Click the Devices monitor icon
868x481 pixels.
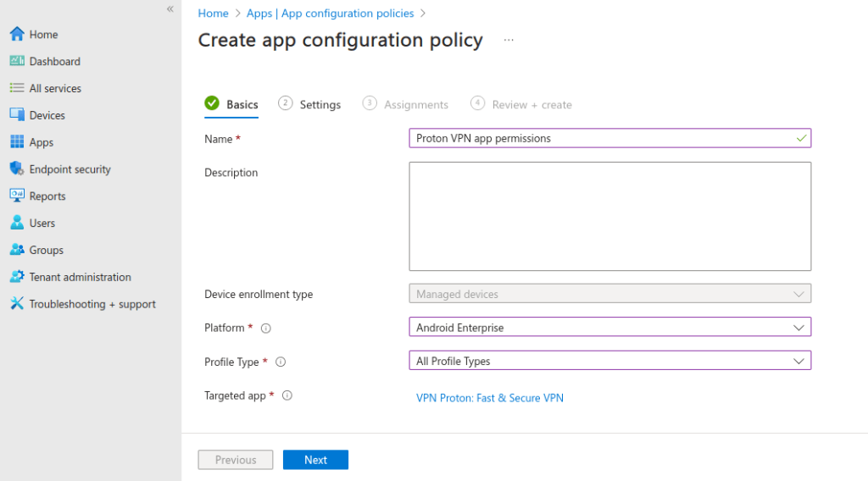(17, 115)
